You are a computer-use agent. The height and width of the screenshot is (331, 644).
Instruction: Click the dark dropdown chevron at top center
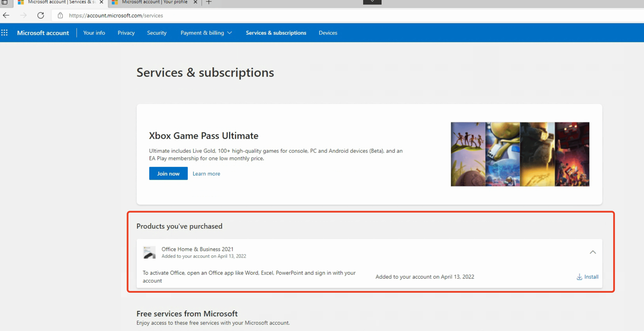[x=372, y=2]
